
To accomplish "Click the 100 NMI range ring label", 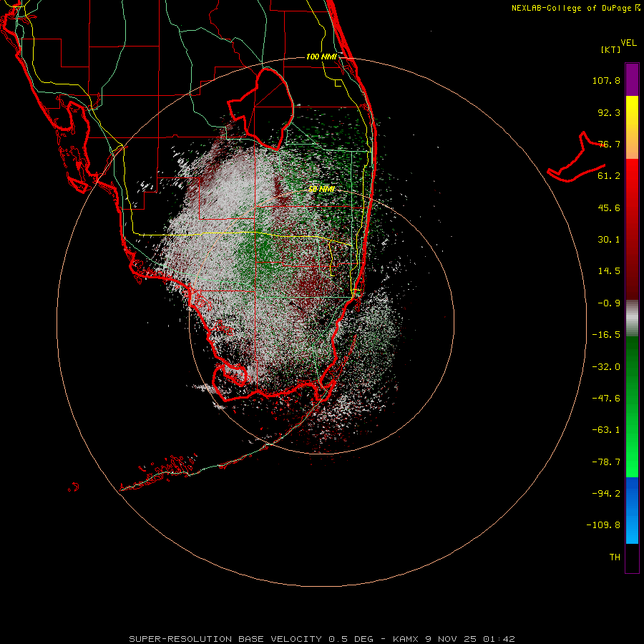I will [x=321, y=57].
